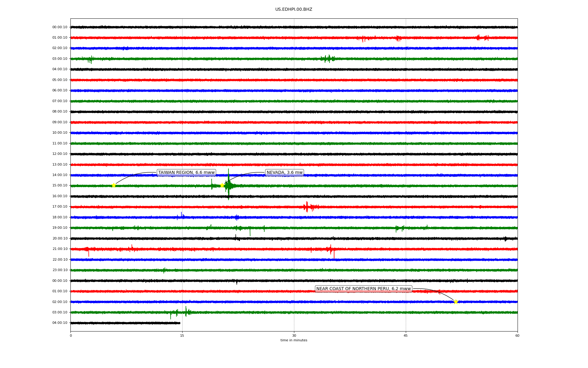This screenshot has height=368, width=588.
Task: Click the NEAR COAST OF NORTHERN PERU label
Action: click(x=363, y=289)
